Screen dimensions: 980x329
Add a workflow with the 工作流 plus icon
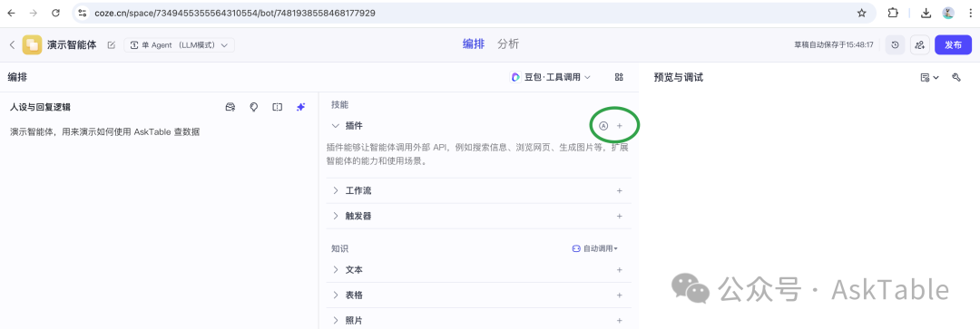coord(620,190)
